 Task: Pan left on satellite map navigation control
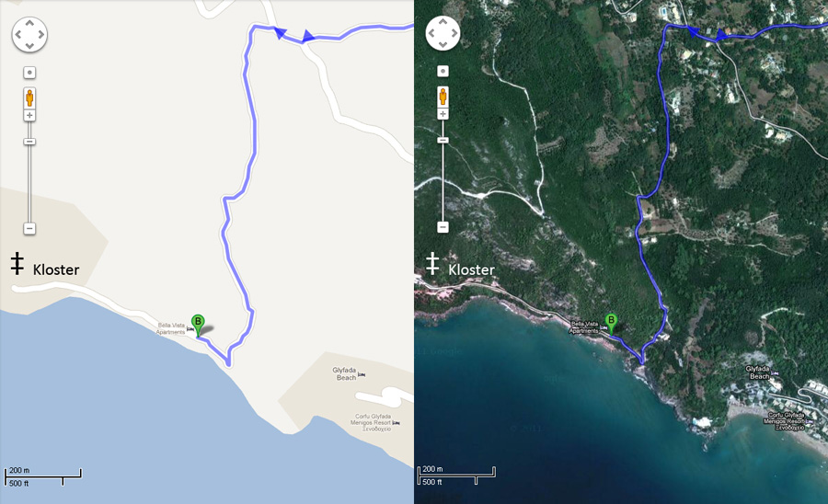pos(431,33)
